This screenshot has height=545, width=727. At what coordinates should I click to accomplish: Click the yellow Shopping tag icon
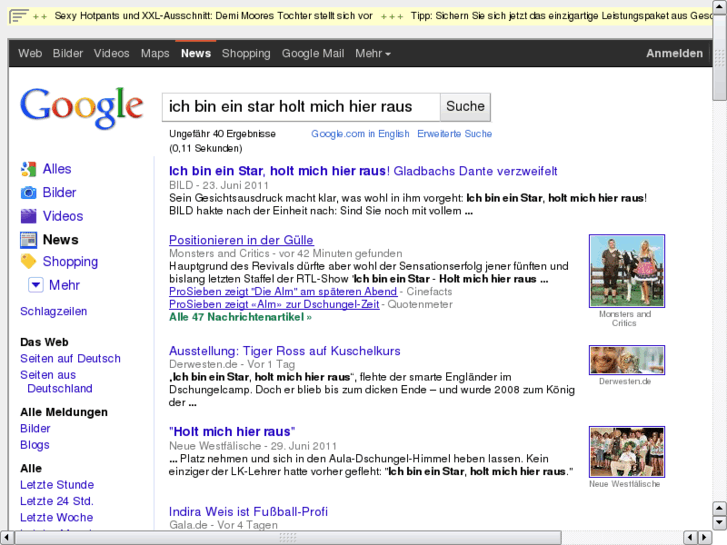point(28,262)
